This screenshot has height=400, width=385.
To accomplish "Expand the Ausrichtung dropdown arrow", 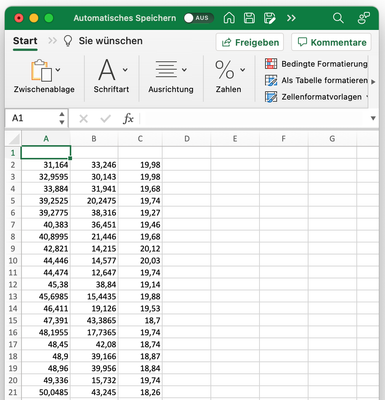I will 184,70.
